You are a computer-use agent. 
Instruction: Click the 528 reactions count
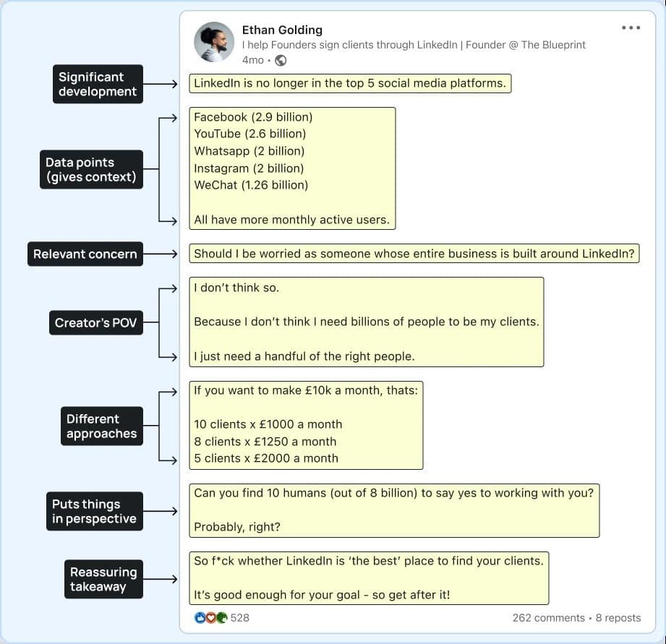pyautogui.click(x=240, y=618)
